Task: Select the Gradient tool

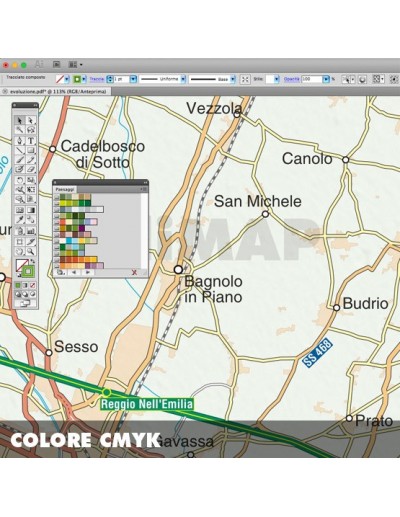Action: click(31, 210)
